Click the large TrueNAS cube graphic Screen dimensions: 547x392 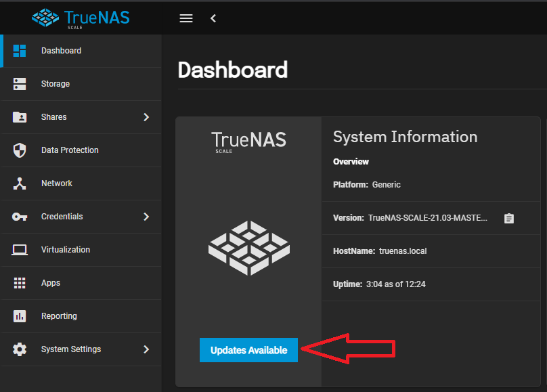248,248
